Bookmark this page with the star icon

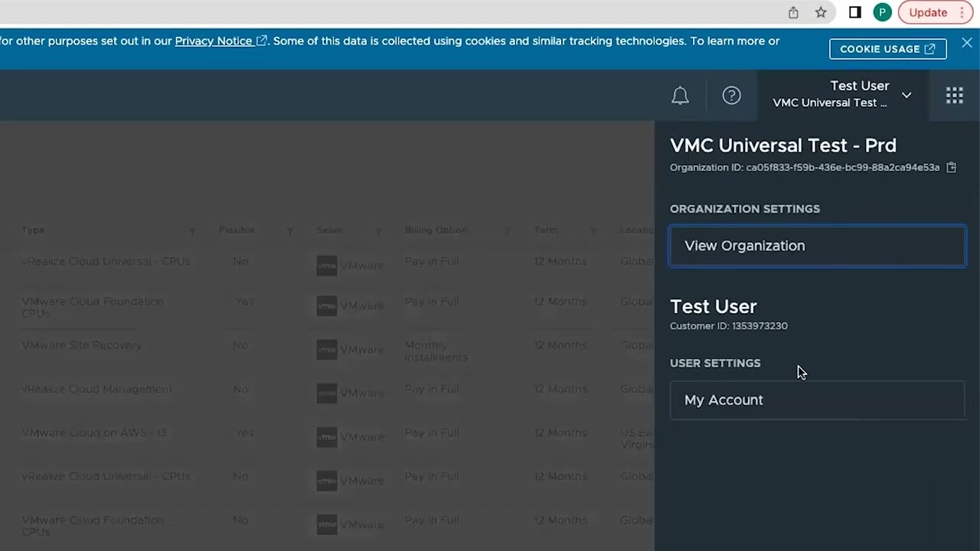pyautogui.click(x=821, y=12)
